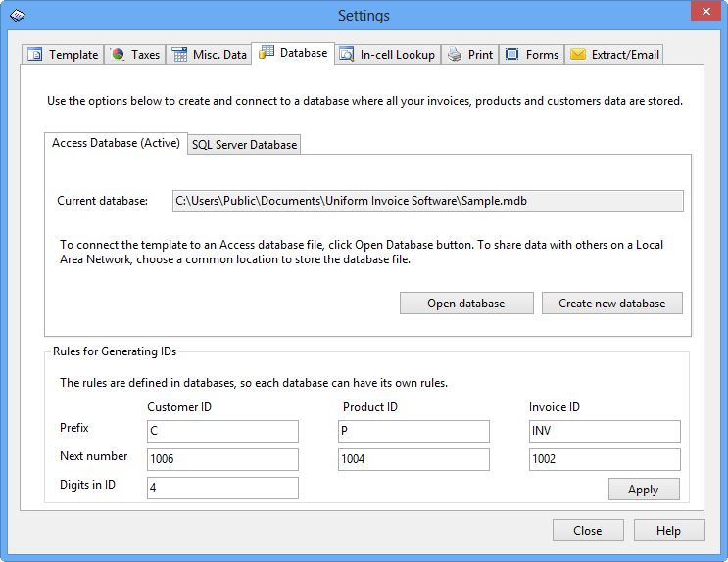The height and width of the screenshot is (562, 728).
Task: Click the 'Invoice ID' column label
Action: coord(555,407)
